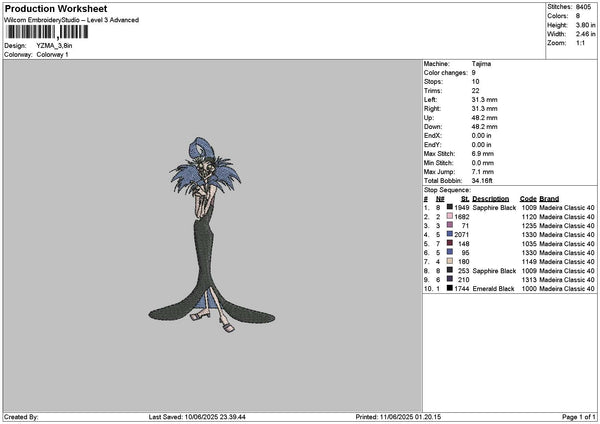This screenshot has height=424, width=600.
Task: Select the stop 2 light pink color swatch
Action: click(450, 216)
